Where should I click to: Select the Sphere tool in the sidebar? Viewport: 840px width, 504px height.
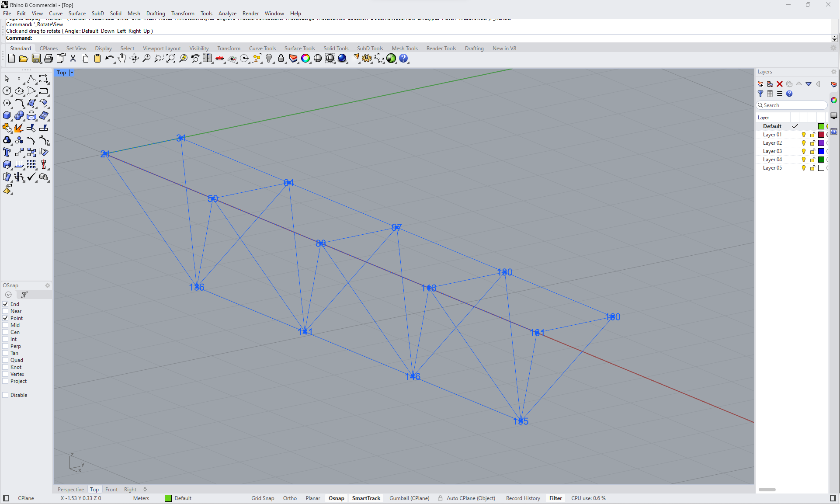tap(19, 115)
